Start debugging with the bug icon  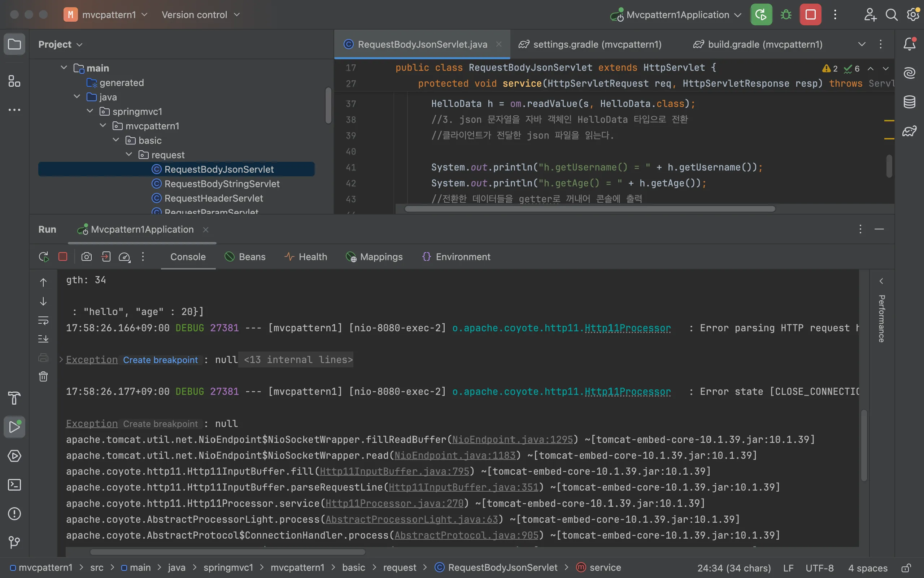tap(786, 14)
